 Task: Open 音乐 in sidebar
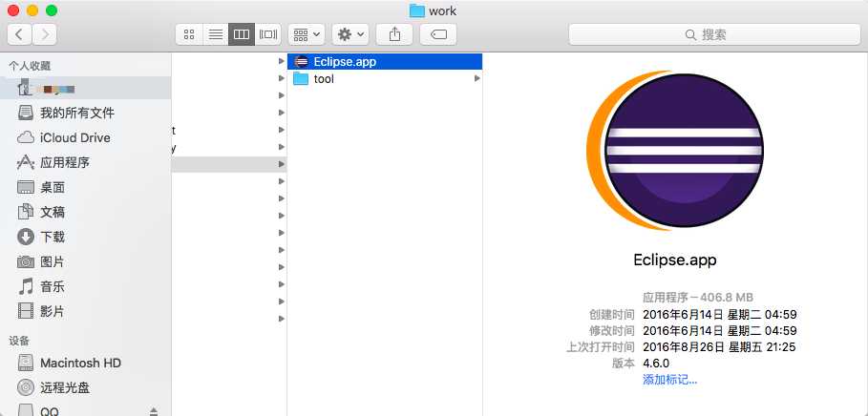tap(86, 286)
